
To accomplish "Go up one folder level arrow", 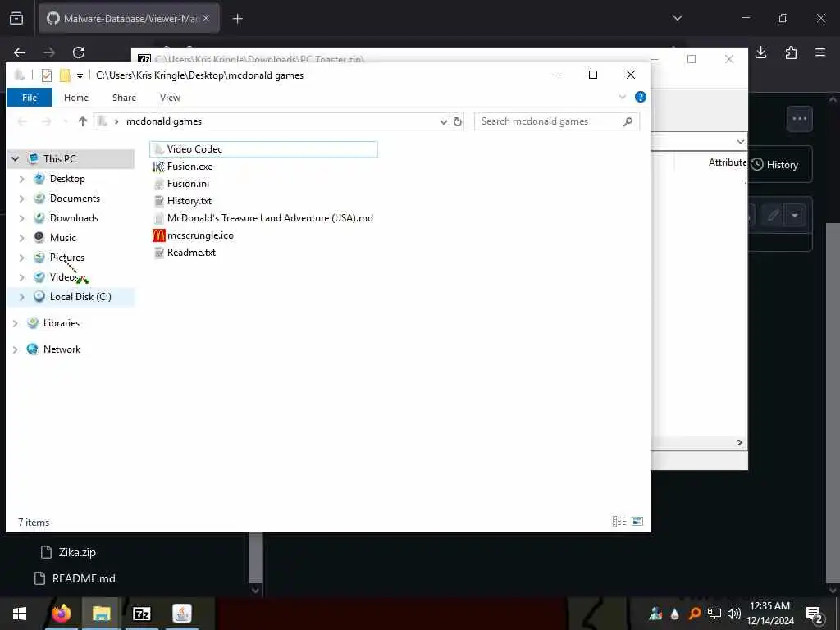I will (x=83, y=121).
